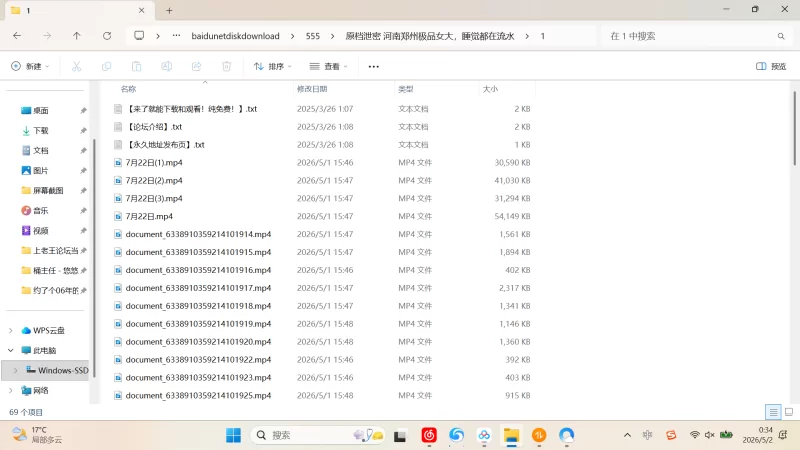Viewport: 800px width, 450px height.
Task: Click the Refresh icon beside the address bar
Action: (107, 36)
